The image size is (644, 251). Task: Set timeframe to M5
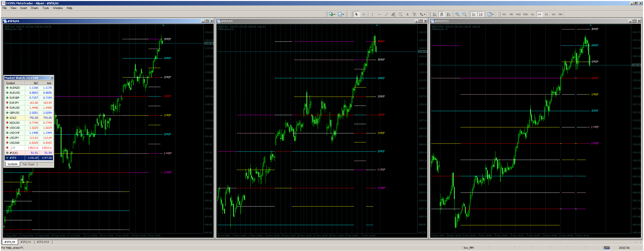(x=511, y=14)
